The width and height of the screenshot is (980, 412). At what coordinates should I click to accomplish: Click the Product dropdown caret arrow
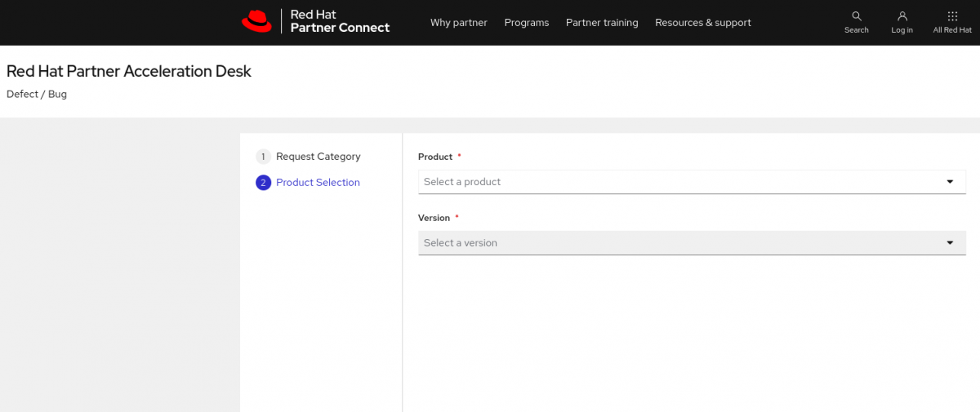click(x=950, y=182)
